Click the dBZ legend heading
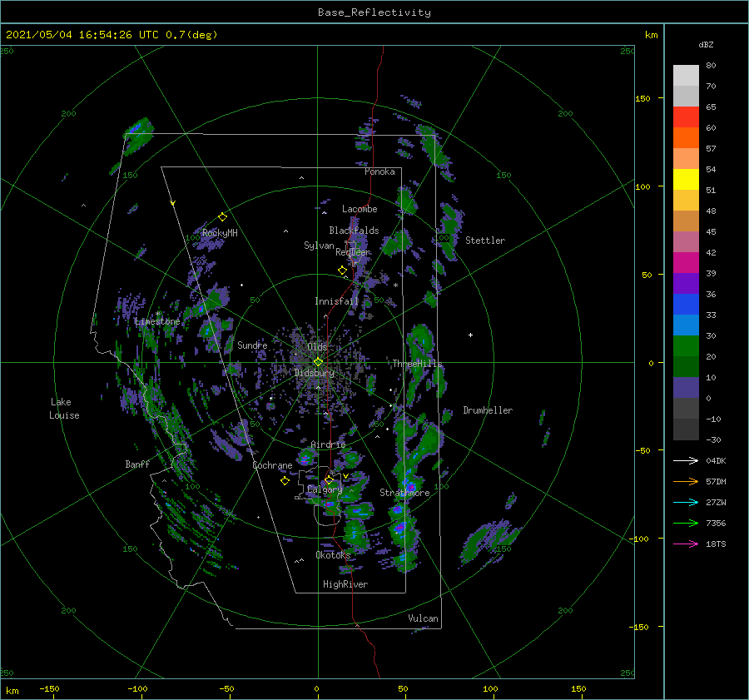749x700 pixels. point(706,44)
